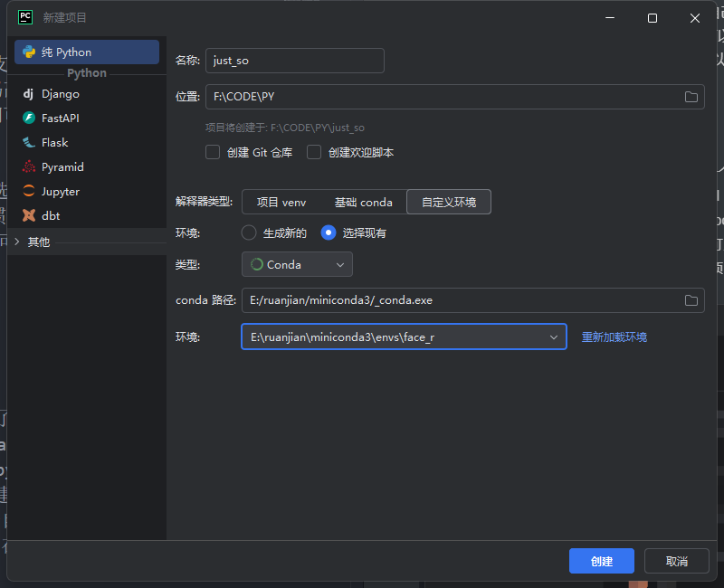Open folder browser for conda path

coord(691,300)
